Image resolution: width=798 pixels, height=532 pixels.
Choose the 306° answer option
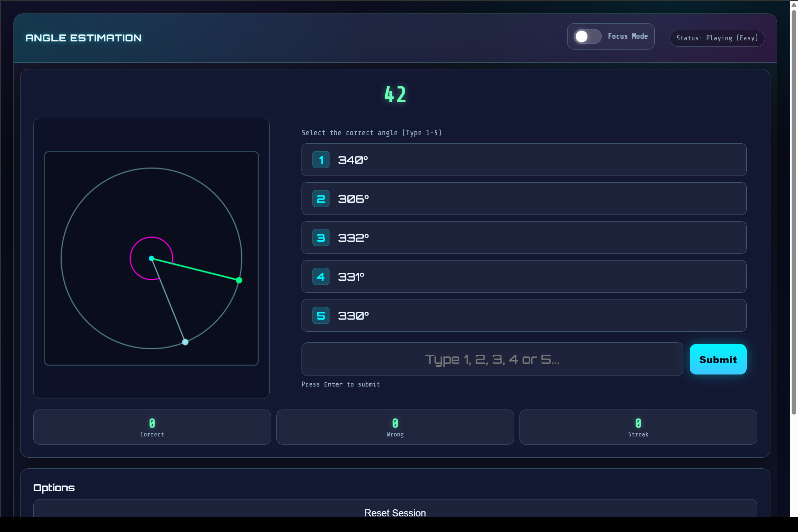pos(524,199)
